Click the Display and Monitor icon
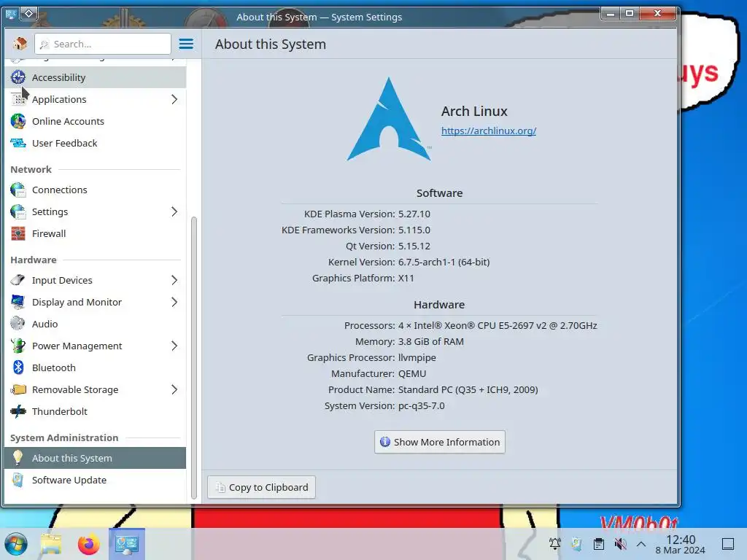This screenshot has width=747, height=560. [18, 302]
